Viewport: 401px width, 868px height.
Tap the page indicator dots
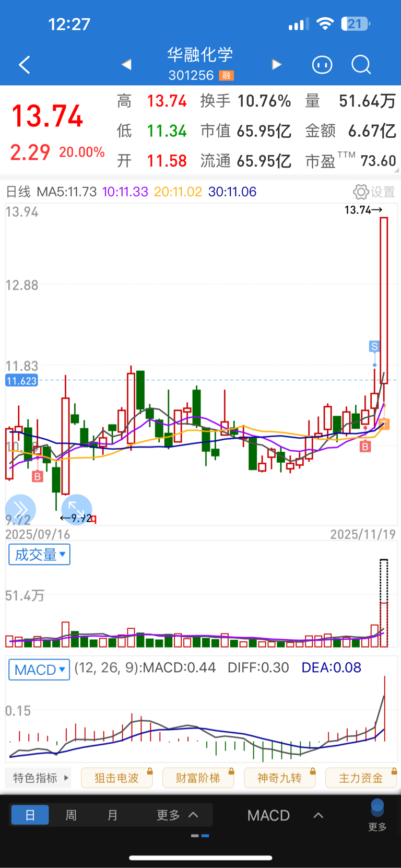click(x=200, y=836)
